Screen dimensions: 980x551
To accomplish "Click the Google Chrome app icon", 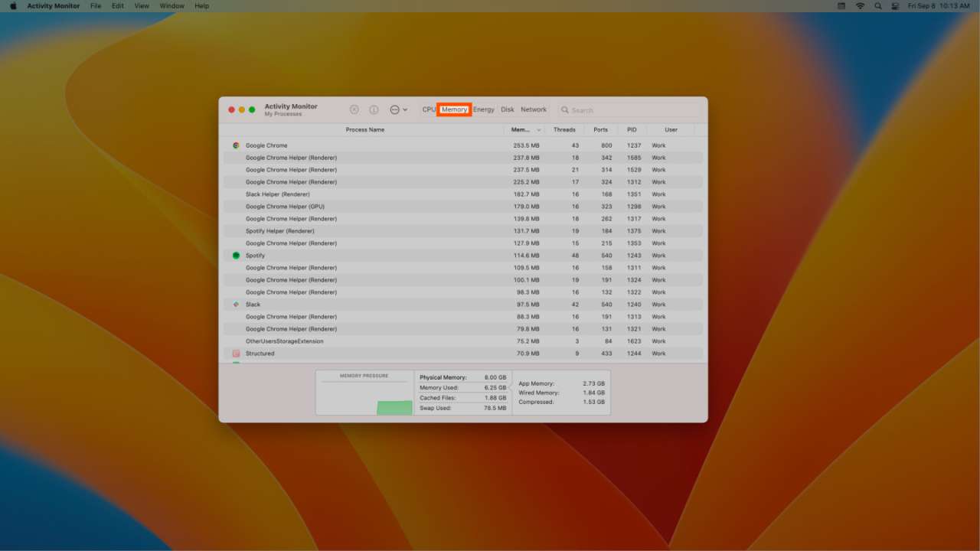I will click(x=236, y=145).
